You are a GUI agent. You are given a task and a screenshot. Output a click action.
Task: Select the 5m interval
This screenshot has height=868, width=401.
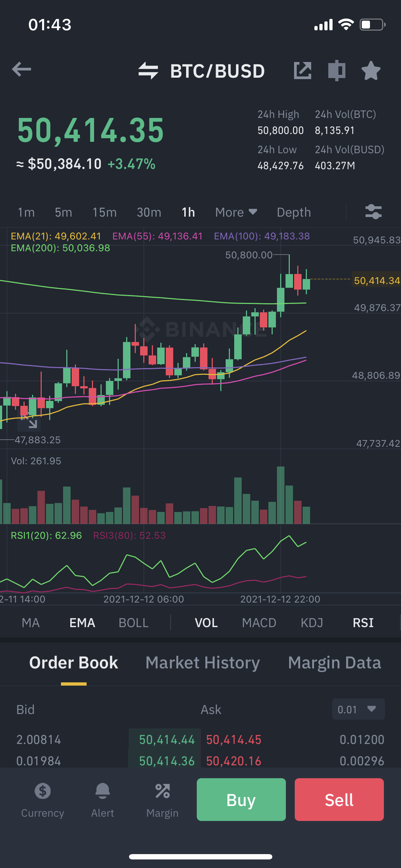pos(63,212)
